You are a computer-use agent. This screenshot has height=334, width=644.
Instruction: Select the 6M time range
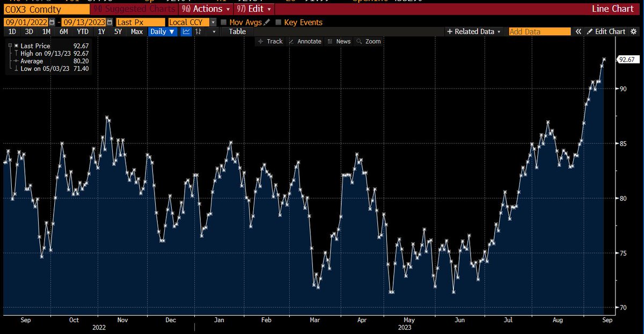[64, 32]
